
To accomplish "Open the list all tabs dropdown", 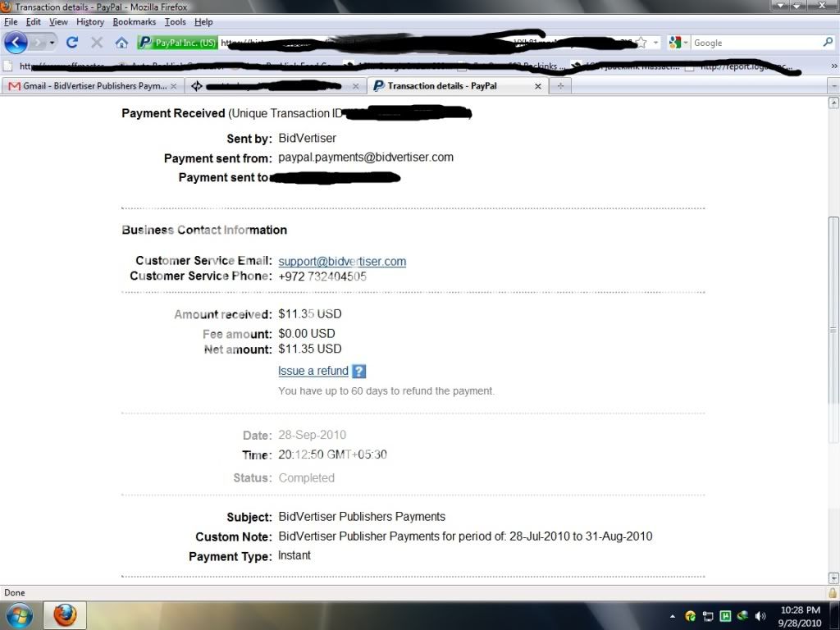I will [x=833, y=85].
